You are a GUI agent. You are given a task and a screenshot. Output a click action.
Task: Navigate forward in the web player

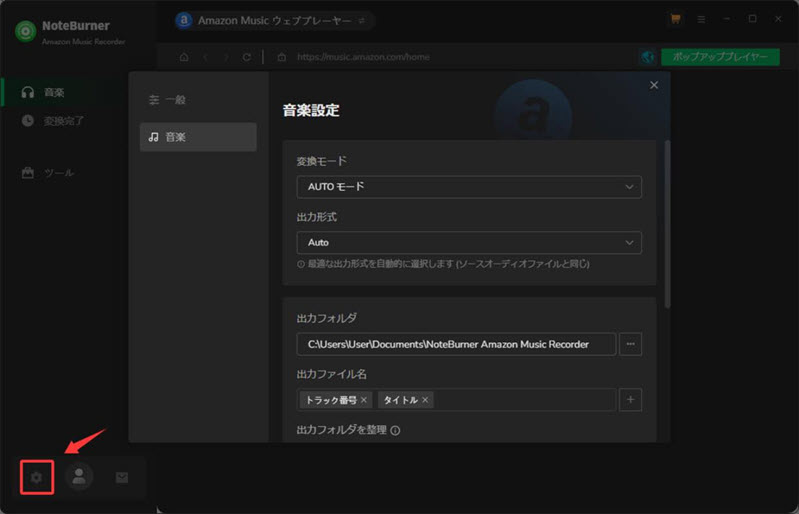[x=226, y=57]
